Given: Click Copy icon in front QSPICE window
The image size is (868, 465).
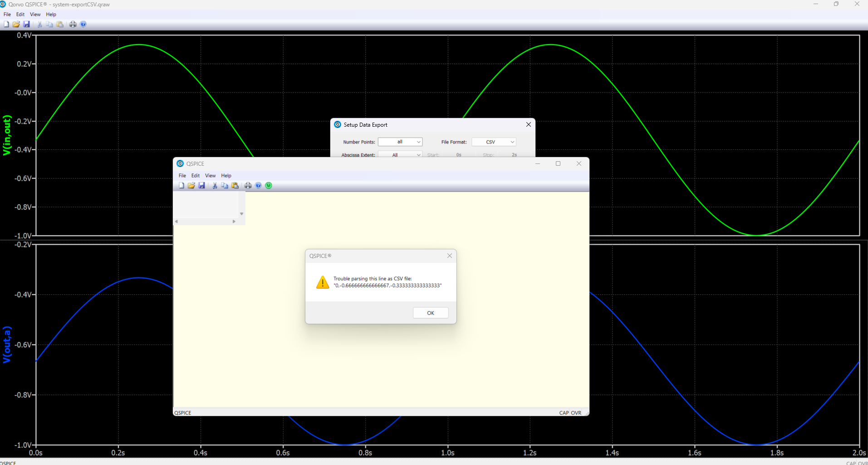Looking at the screenshot, I should [x=225, y=185].
